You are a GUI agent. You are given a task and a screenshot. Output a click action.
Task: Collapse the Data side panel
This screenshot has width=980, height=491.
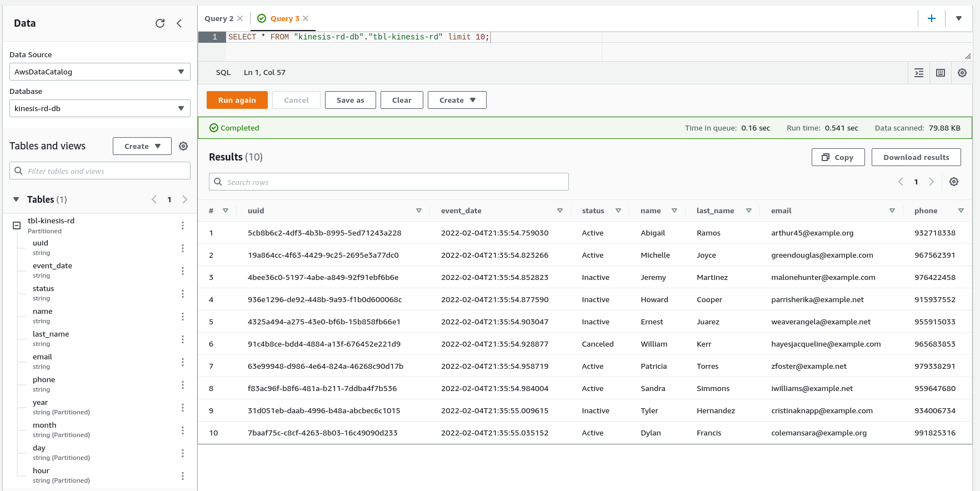point(179,23)
